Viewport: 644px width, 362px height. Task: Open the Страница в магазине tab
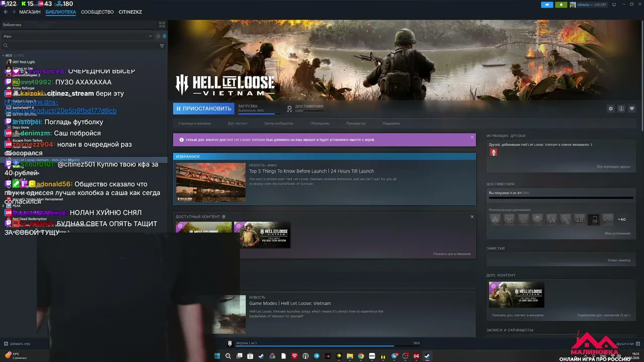pyautogui.click(x=195, y=123)
